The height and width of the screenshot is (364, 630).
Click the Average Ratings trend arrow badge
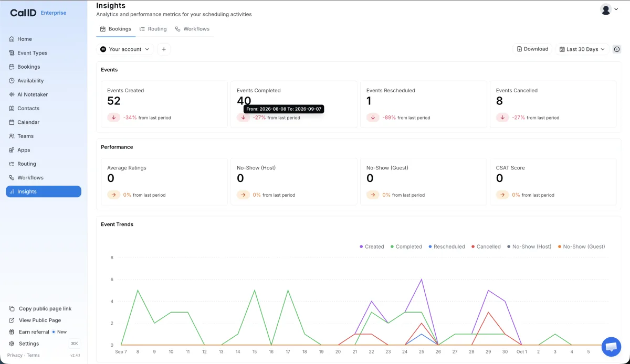coord(113,195)
